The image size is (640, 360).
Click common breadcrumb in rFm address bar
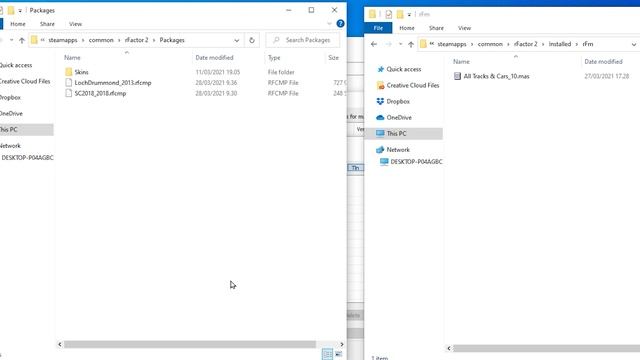(x=490, y=44)
